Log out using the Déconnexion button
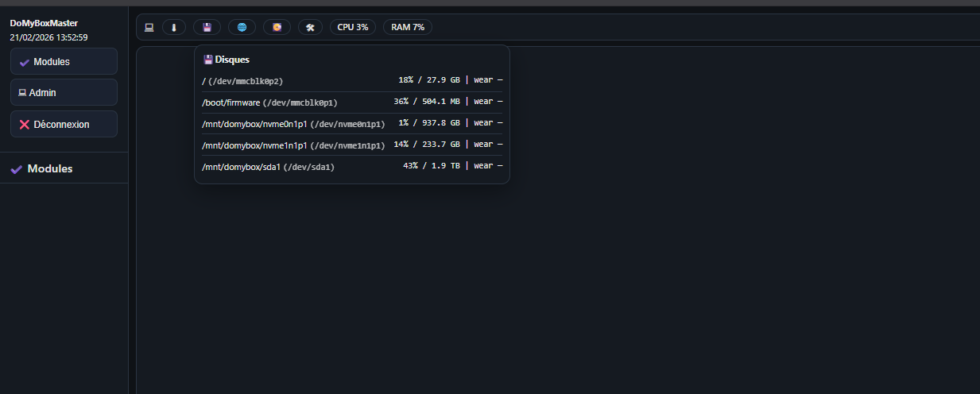 click(x=64, y=125)
